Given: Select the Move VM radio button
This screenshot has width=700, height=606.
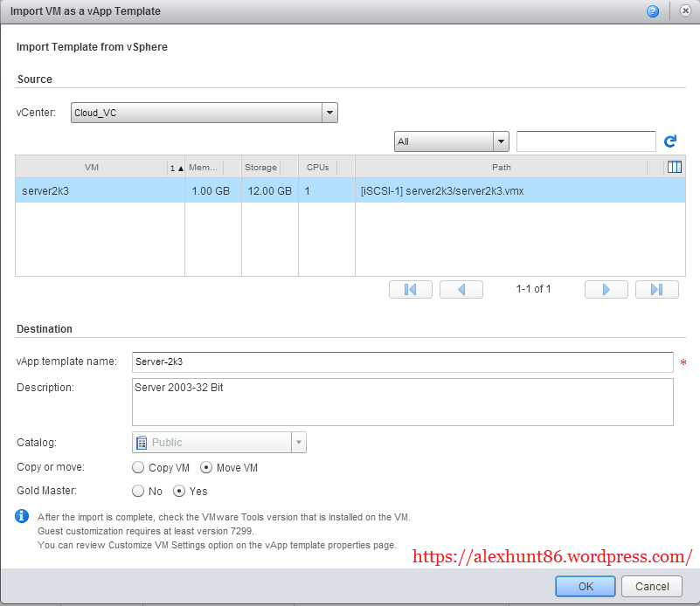Looking at the screenshot, I should pyautogui.click(x=205, y=467).
